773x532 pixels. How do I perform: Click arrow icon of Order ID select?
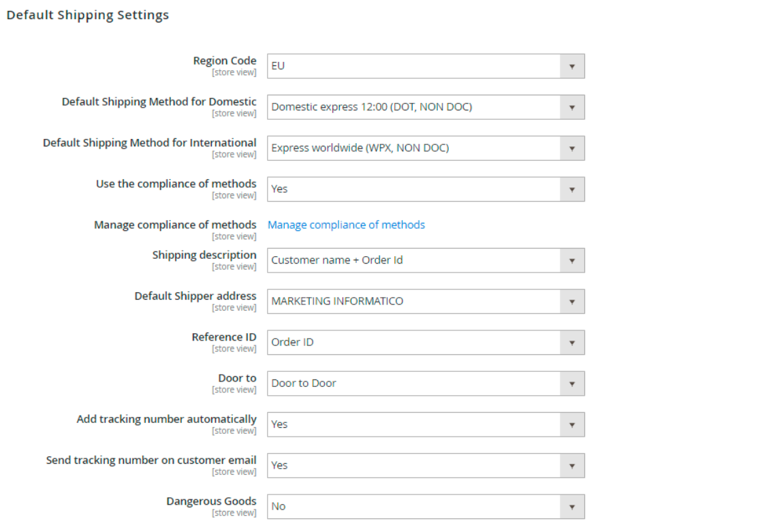pos(572,342)
